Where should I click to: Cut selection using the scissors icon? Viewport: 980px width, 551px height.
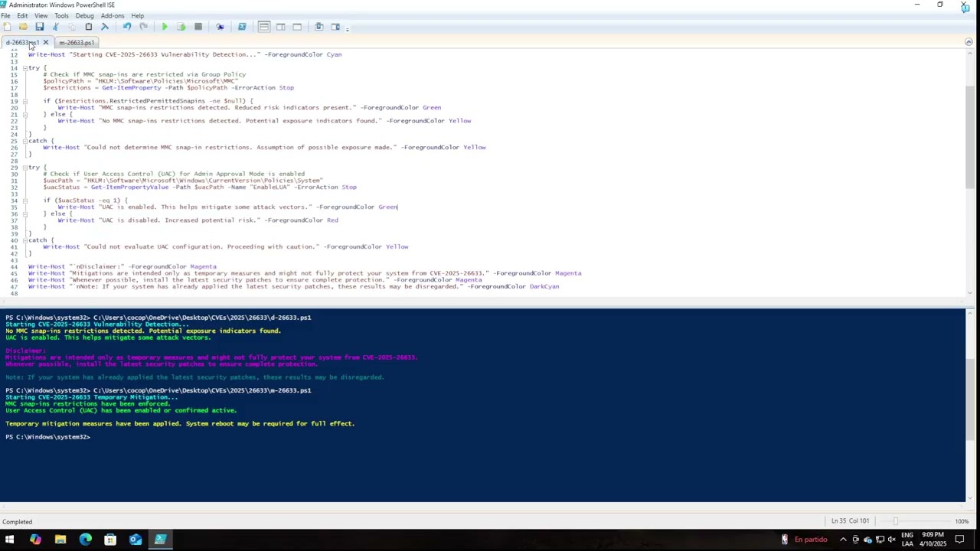pyautogui.click(x=55, y=27)
